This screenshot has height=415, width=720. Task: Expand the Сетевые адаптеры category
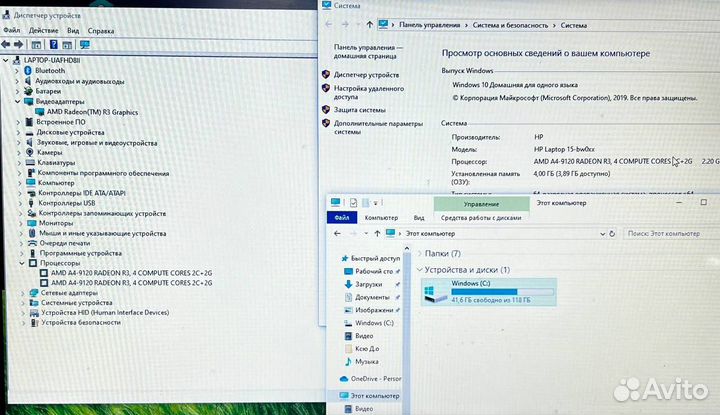click(x=22, y=293)
